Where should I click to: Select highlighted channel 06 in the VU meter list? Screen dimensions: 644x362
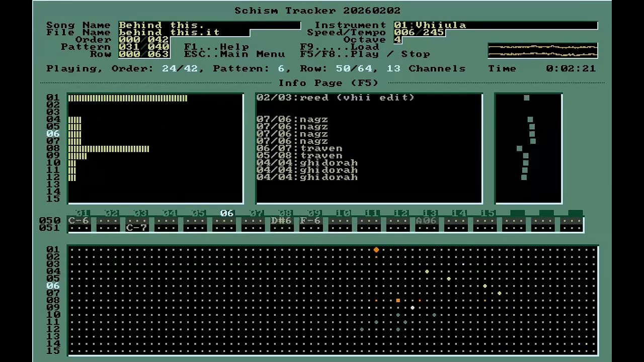pyautogui.click(x=53, y=134)
